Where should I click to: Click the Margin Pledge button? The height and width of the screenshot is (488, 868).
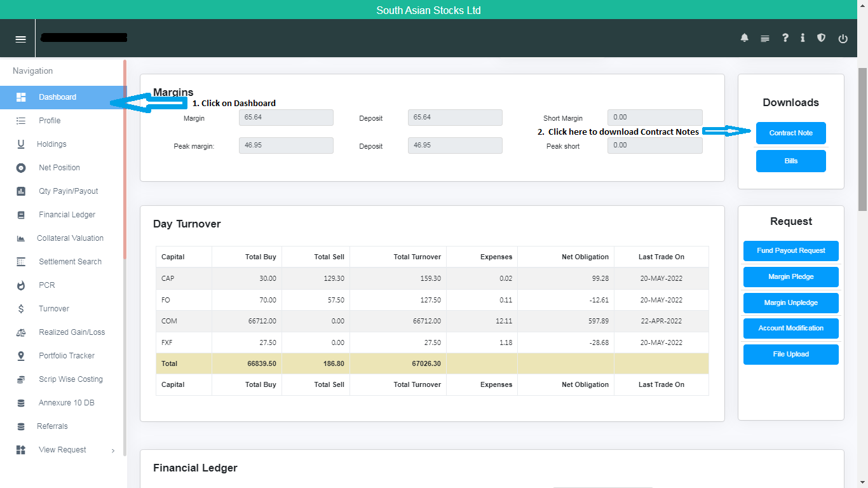coord(790,276)
